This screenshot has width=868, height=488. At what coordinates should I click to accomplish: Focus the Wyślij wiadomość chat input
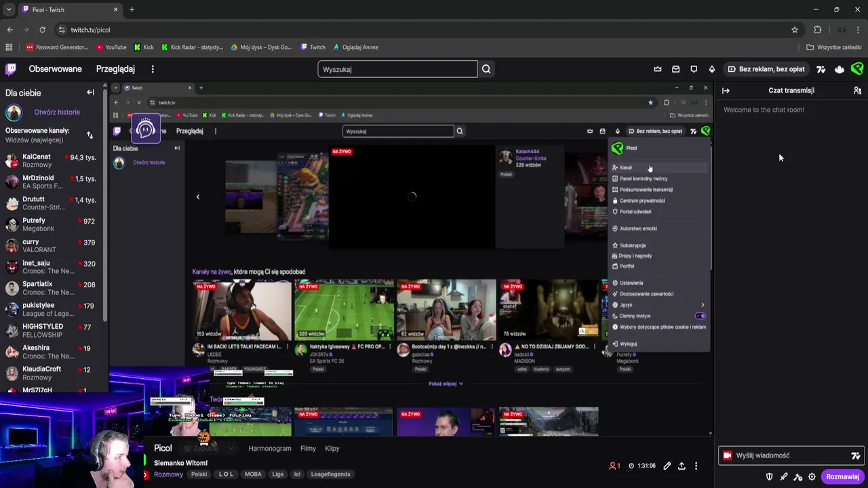(x=791, y=455)
